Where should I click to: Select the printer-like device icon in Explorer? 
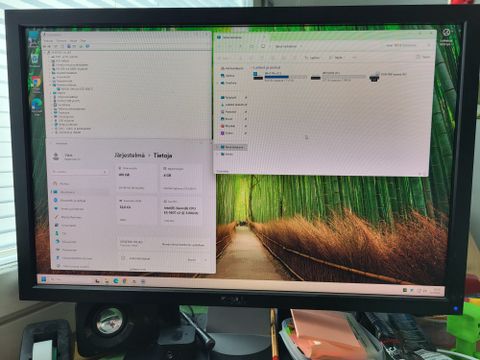[374, 78]
